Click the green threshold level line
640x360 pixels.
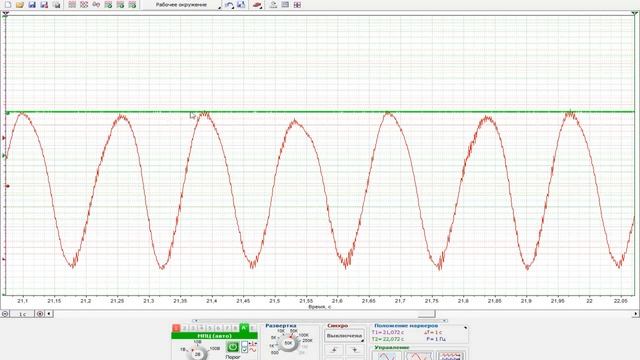pyautogui.click(x=320, y=111)
